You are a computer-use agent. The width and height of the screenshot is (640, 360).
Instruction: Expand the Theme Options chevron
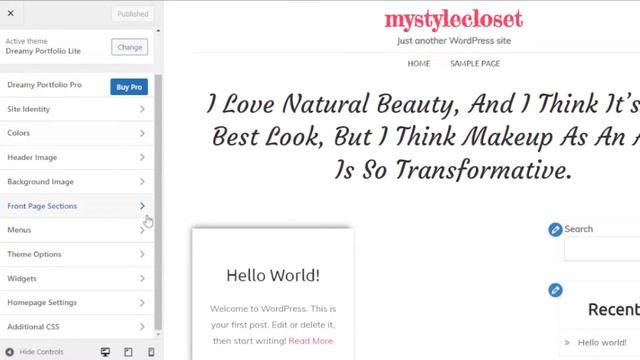click(x=142, y=254)
